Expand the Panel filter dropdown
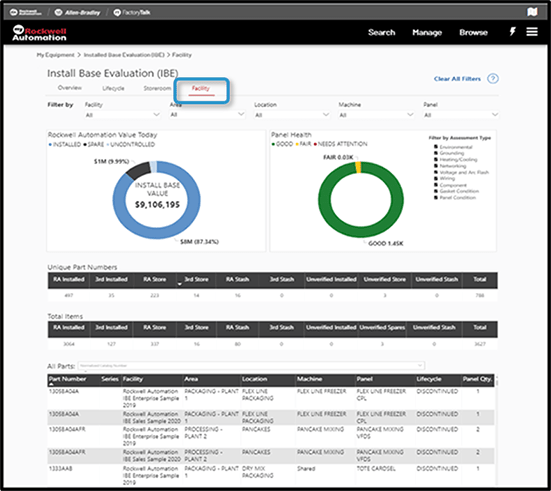This screenshot has width=551, height=491. 461,115
